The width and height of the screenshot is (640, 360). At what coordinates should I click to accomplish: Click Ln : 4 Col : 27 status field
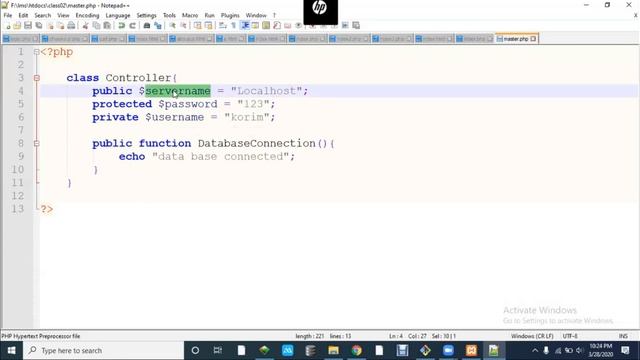[x=407, y=336]
